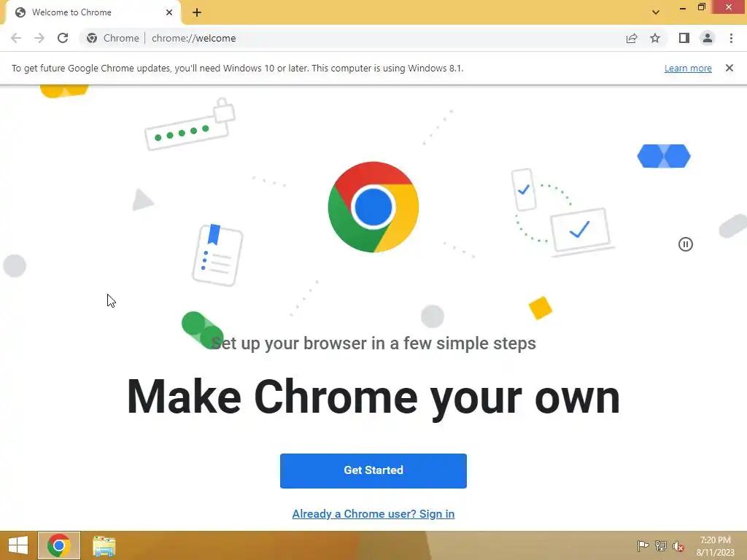Viewport: 747px width, 560px height.
Task: Open the Windows Start button
Action: [18, 545]
